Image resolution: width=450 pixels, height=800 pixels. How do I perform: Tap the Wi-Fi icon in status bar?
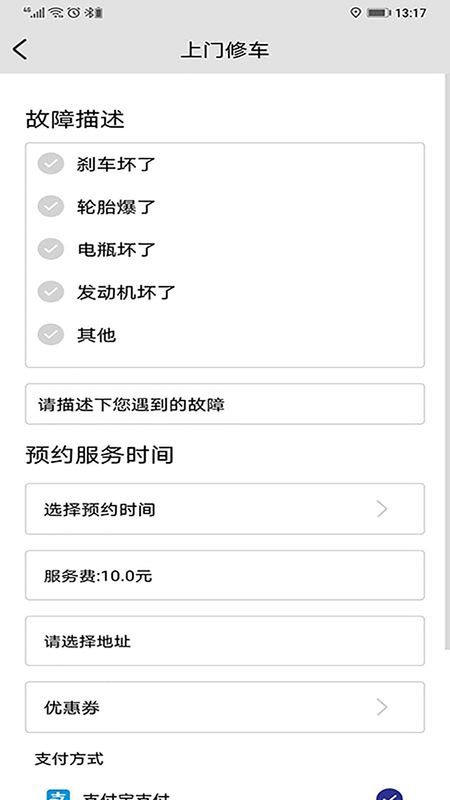[x=56, y=13]
